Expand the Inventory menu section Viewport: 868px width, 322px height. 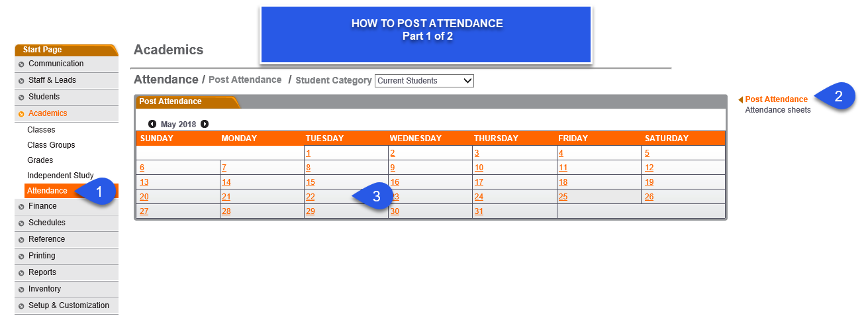[x=66, y=289]
